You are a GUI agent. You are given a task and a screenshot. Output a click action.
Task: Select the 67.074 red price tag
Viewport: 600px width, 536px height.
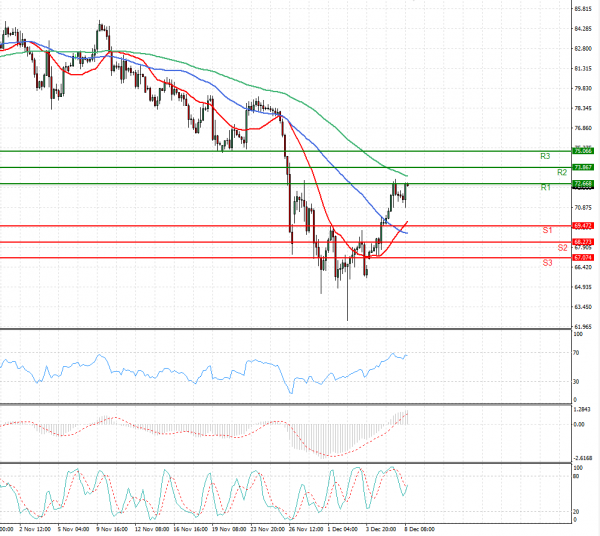583,258
